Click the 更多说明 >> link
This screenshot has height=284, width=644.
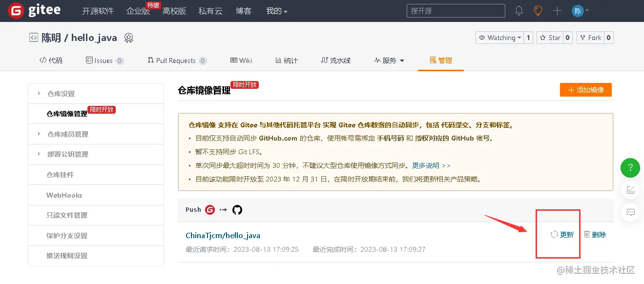tap(431, 165)
